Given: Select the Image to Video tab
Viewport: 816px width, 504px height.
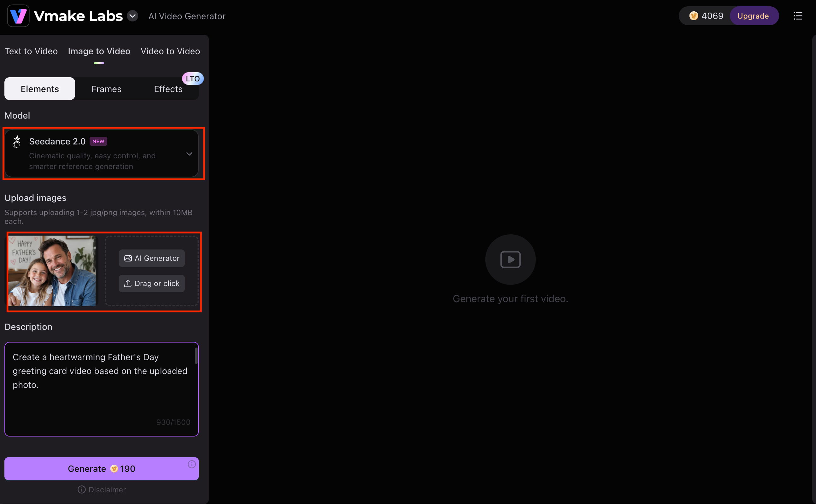Looking at the screenshot, I should pos(99,51).
